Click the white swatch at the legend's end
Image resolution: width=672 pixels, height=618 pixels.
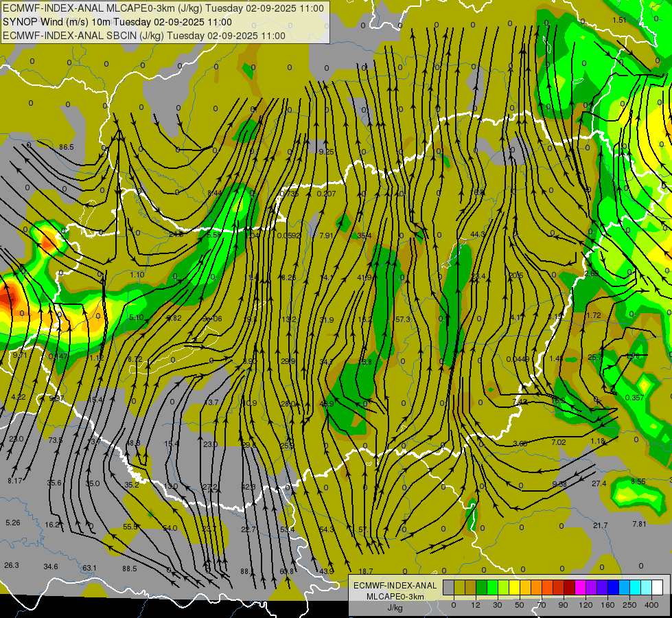657,587
